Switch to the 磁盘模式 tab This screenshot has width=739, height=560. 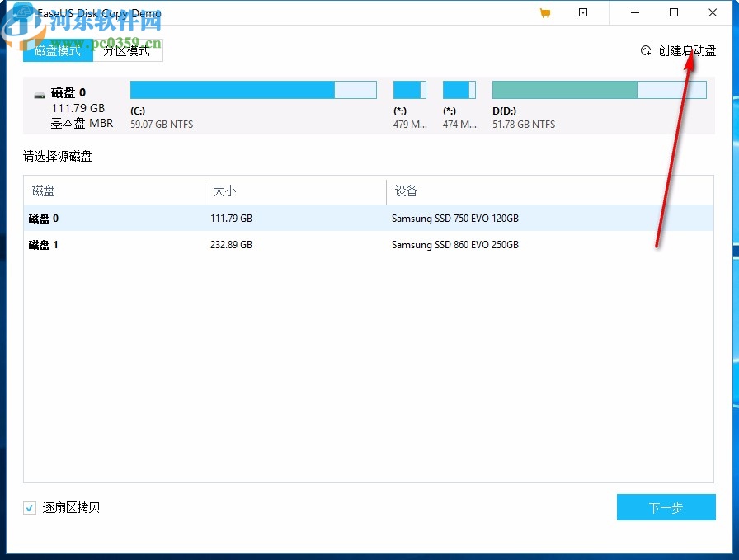(x=57, y=50)
